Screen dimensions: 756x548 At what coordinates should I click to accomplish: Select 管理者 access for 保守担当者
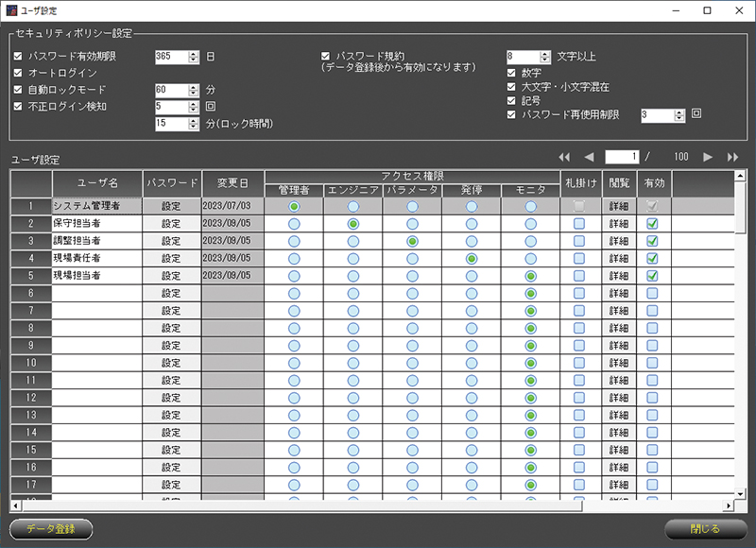point(294,224)
